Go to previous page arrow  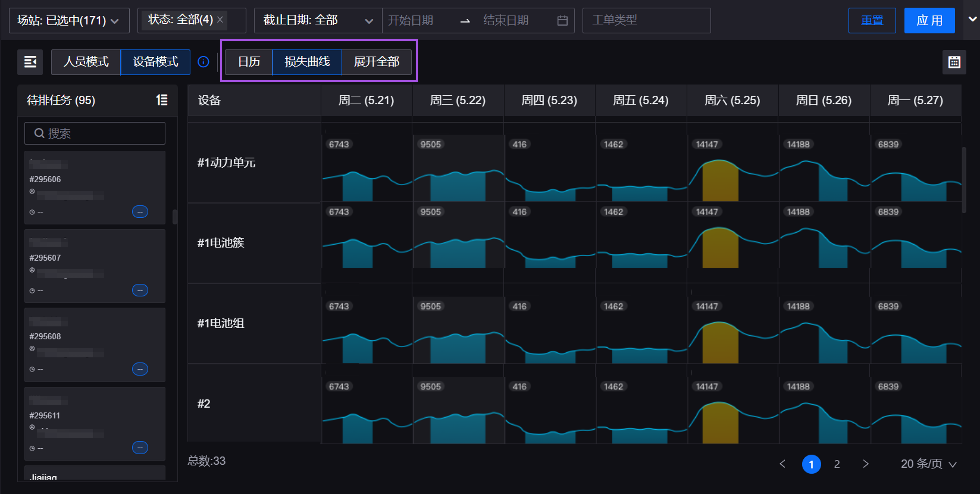(782, 464)
